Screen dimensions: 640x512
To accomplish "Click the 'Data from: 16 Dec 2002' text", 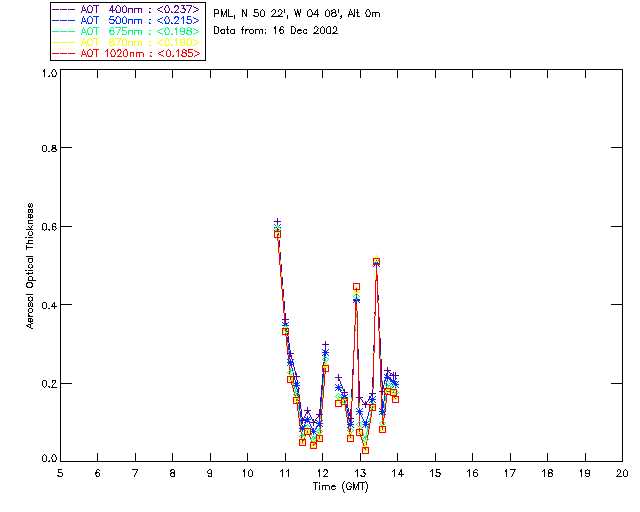I will pos(276,31).
